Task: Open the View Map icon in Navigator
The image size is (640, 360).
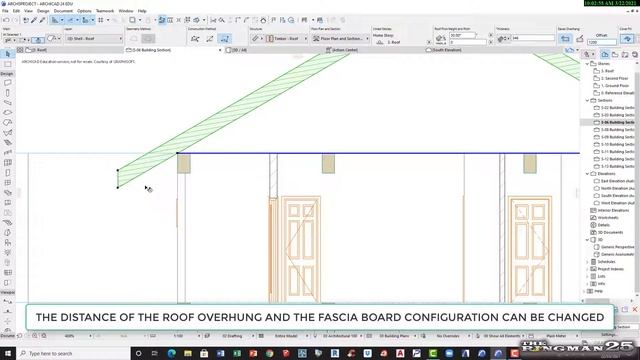Action: (615, 54)
